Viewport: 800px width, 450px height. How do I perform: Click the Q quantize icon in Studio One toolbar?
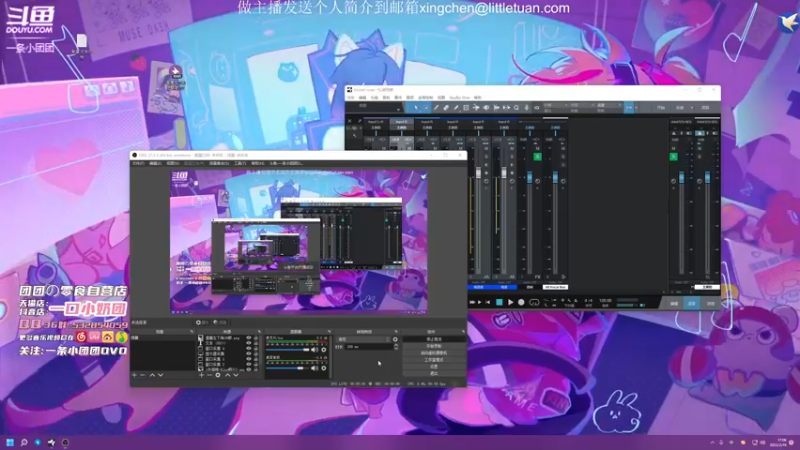[x=516, y=108]
